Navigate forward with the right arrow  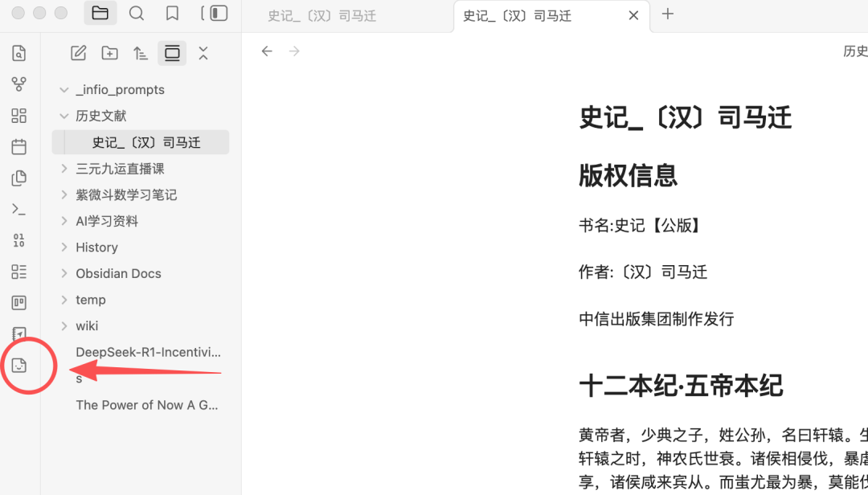[294, 51]
